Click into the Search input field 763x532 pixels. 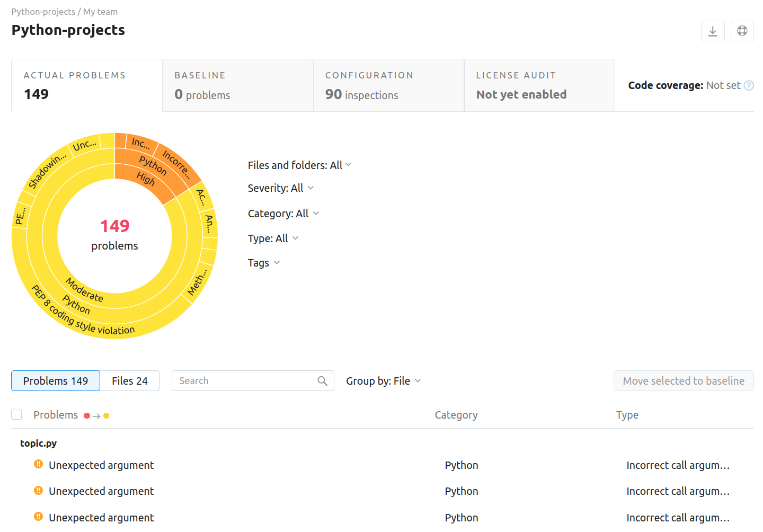point(244,381)
